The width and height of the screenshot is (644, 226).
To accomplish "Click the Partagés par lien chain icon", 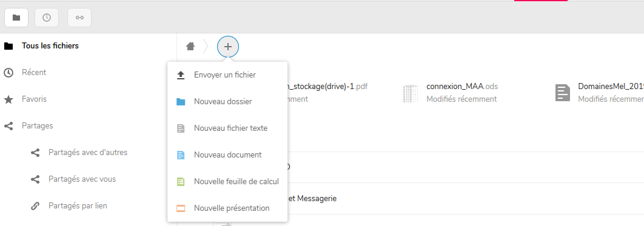I will point(35,206).
